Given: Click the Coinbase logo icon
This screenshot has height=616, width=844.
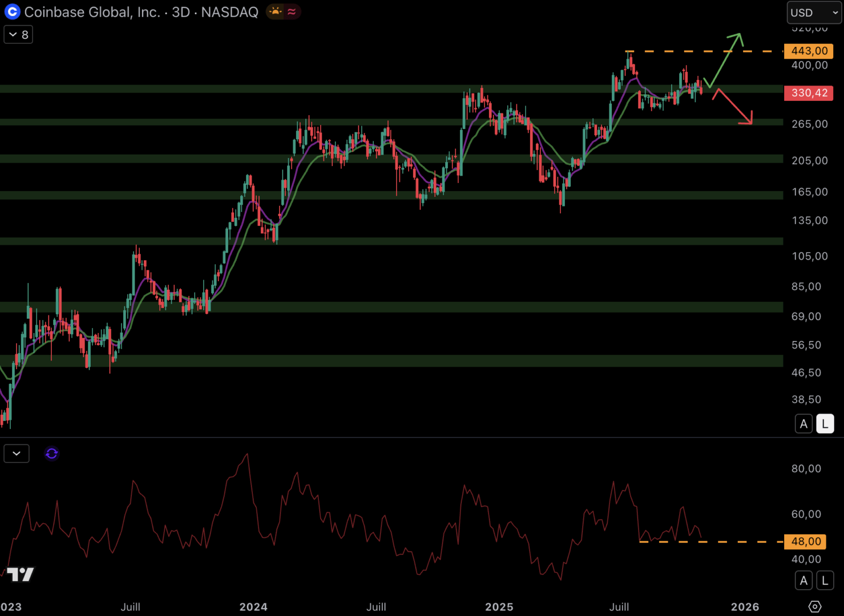Looking at the screenshot, I should pos(12,12).
